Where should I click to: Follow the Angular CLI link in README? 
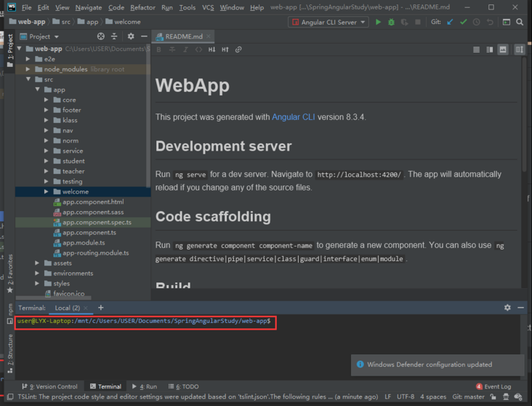(294, 117)
